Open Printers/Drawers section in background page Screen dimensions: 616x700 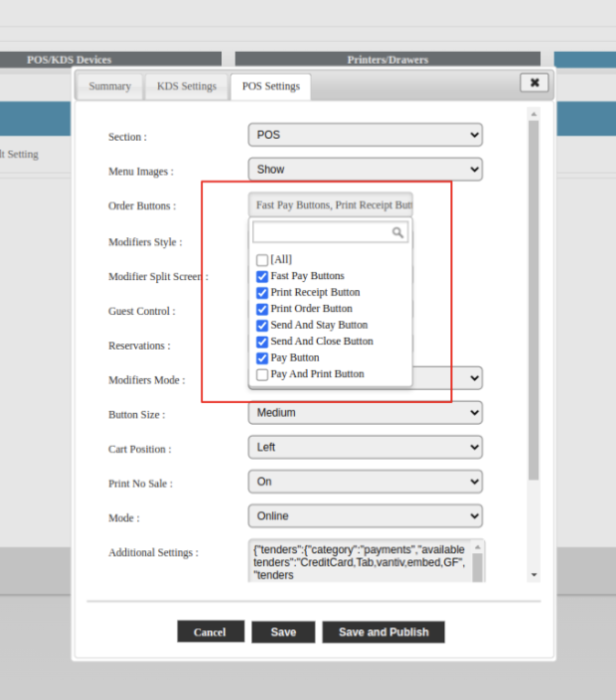click(387, 60)
